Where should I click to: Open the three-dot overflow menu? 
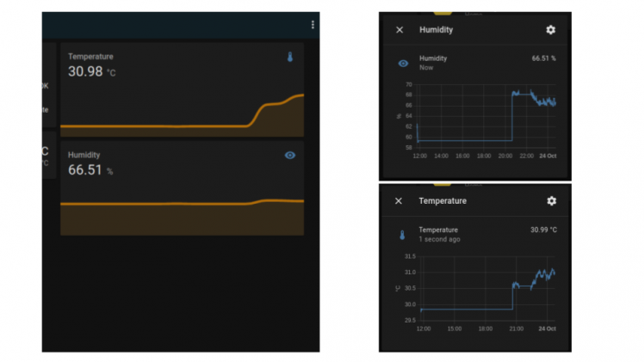[x=313, y=25]
